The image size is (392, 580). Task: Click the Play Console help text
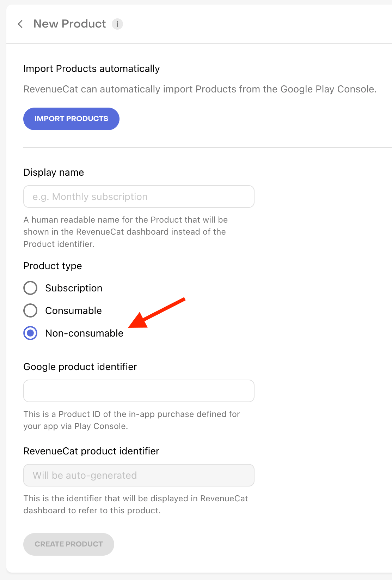[x=131, y=420]
